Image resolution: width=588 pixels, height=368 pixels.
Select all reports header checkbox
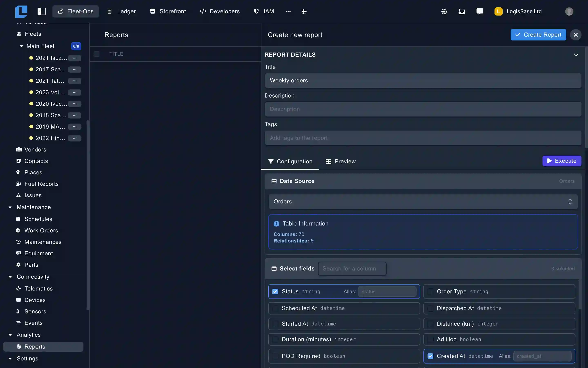point(96,54)
